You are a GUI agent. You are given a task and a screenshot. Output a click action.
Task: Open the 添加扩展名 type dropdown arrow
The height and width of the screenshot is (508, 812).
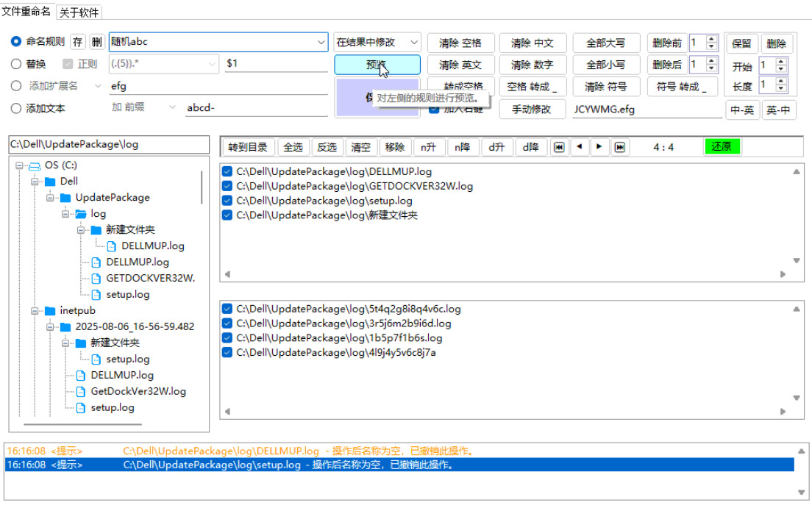(98, 86)
